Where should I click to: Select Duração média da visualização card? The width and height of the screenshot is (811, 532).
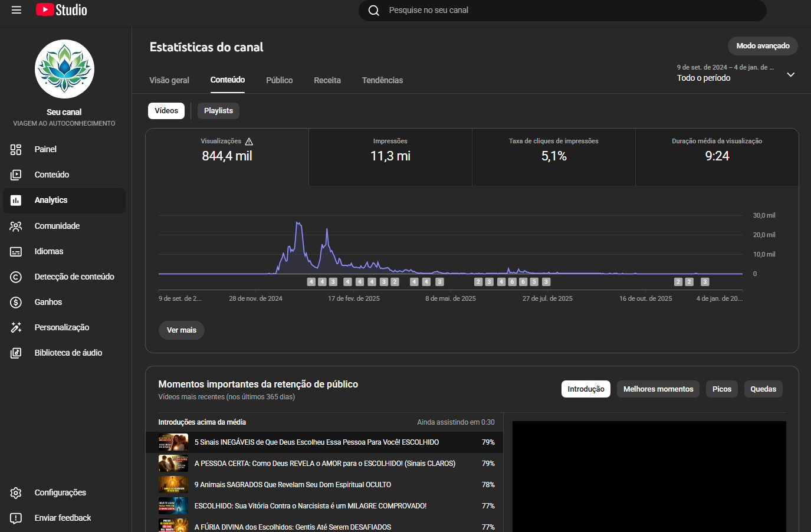point(717,157)
